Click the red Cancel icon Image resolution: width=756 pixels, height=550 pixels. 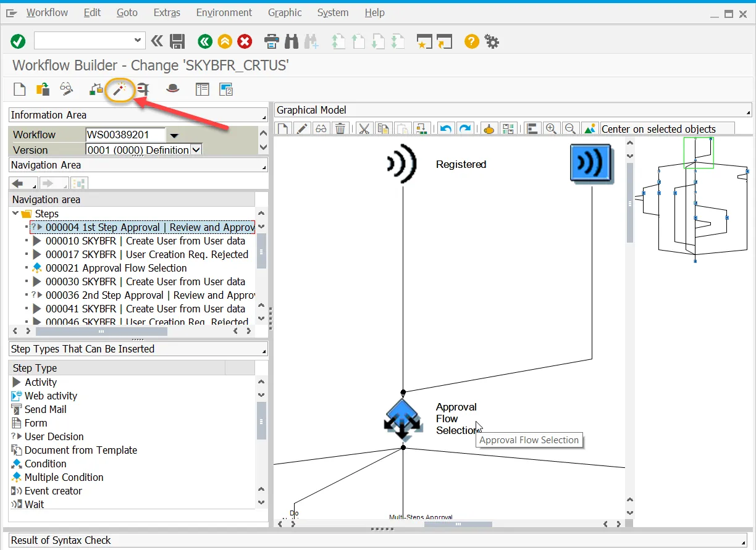245,41
